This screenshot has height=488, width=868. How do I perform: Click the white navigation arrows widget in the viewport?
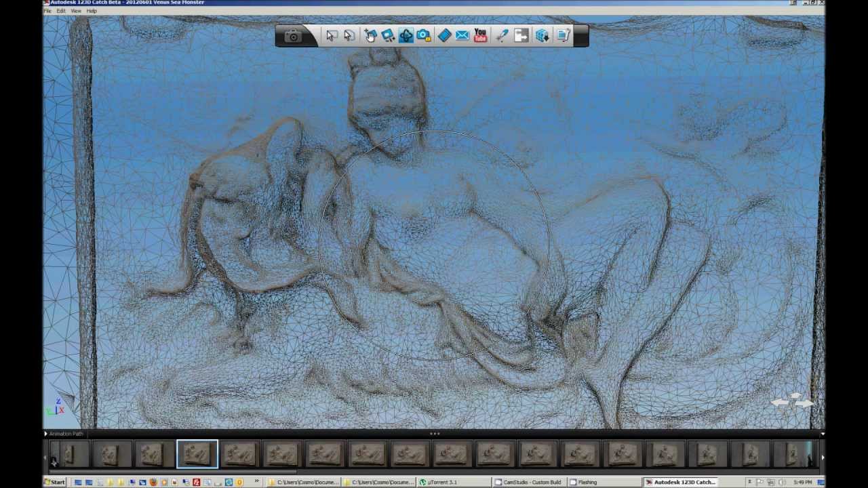pyautogui.click(x=792, y=401)
